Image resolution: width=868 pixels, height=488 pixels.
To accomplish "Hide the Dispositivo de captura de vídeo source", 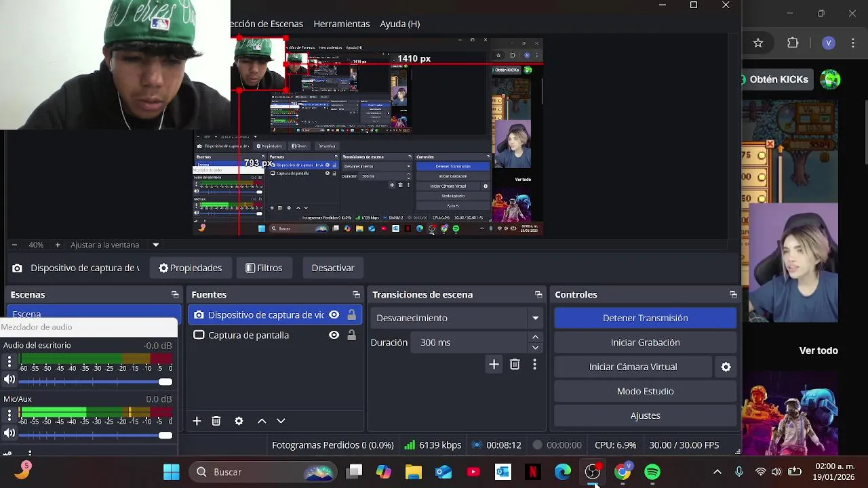I will (334, 315).
